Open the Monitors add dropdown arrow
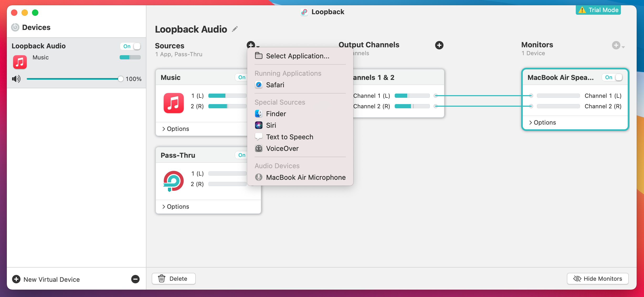 624,47
